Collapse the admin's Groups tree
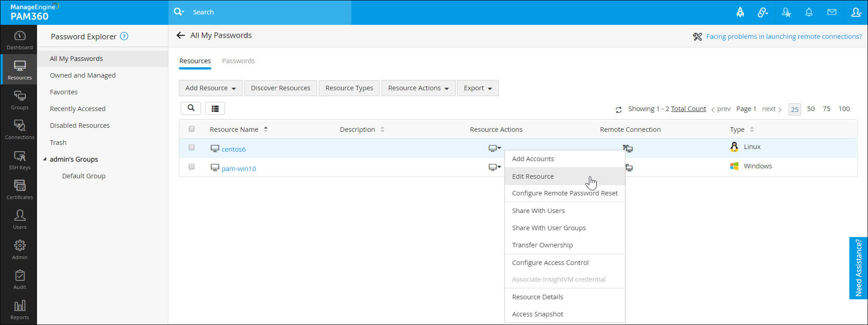868x325 pixels. pyautogui.click(x=45, y=159)
